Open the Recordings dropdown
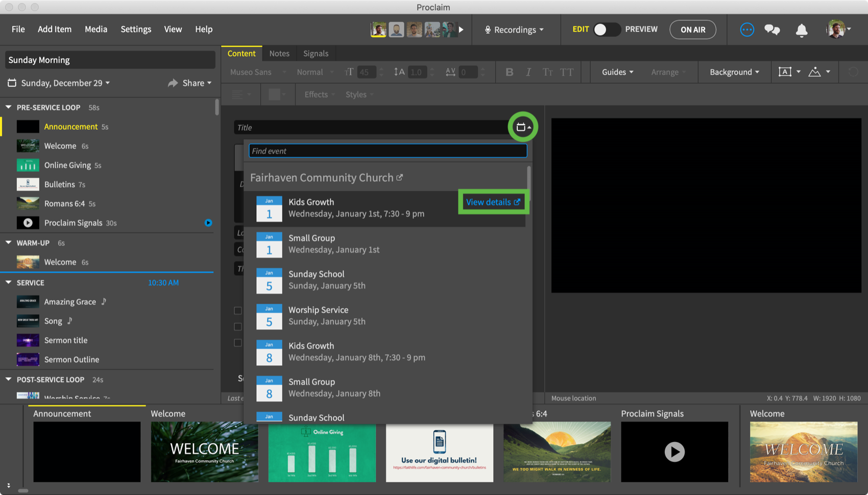868x495 pixels. tap(514, 30)
